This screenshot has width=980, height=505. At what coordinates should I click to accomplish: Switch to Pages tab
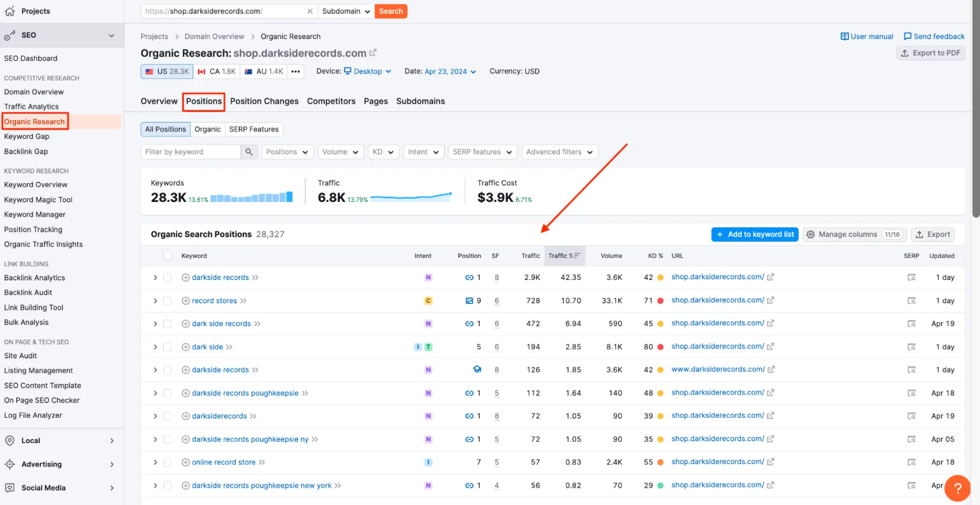(376, 101)
